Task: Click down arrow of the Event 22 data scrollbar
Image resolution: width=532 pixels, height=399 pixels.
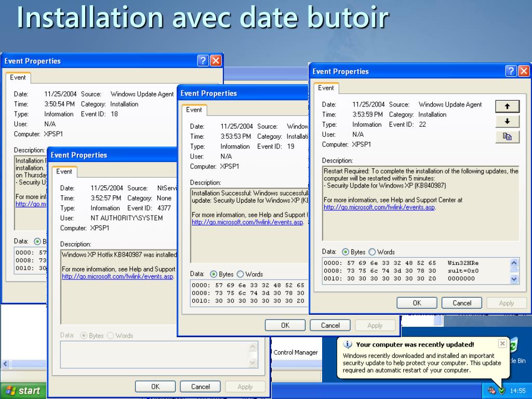Action: click(514, 279)
